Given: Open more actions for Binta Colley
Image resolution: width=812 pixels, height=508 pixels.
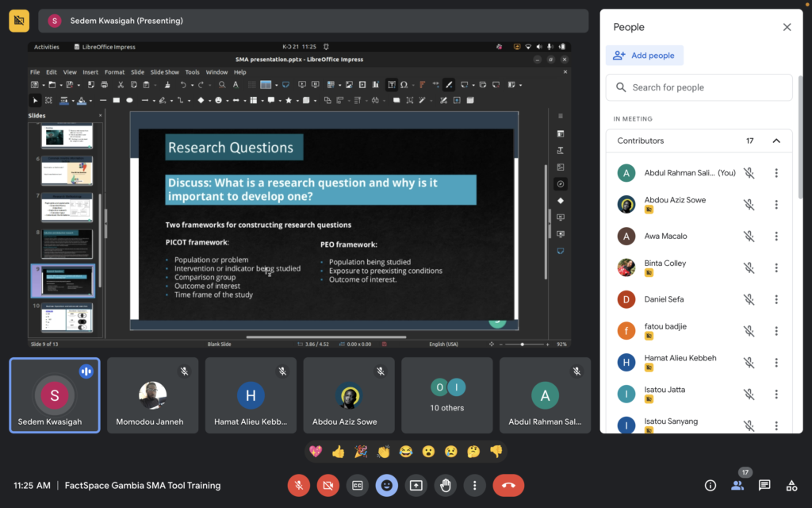Looking at the screenshot, I should tap(776, 268).
